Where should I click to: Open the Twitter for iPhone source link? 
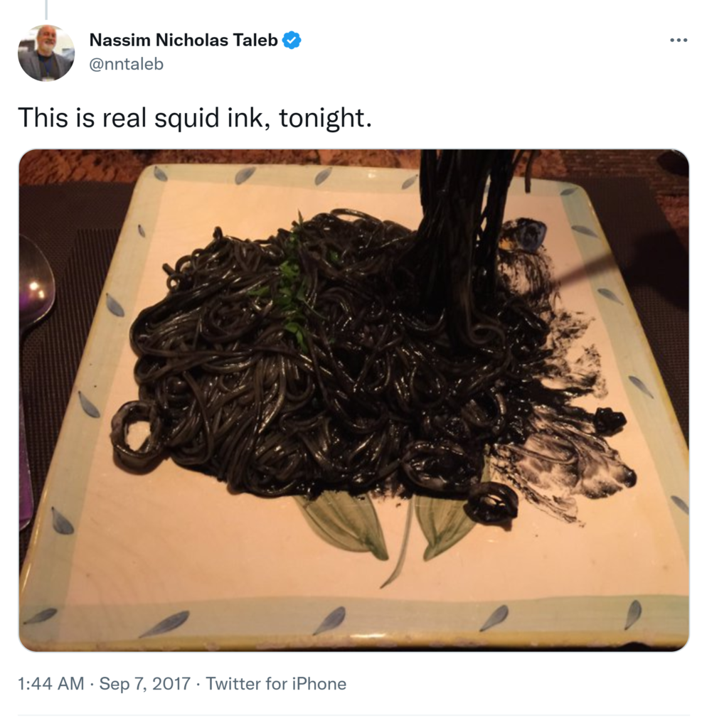click(276, 684)
